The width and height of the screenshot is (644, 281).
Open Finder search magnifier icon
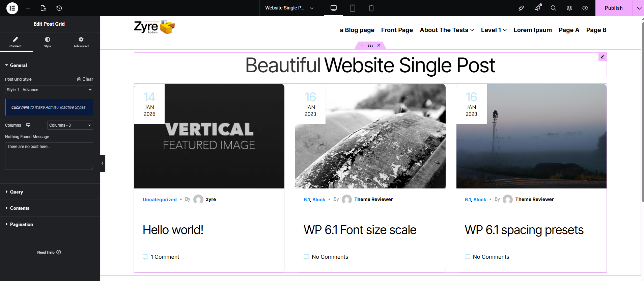point(553,8)
